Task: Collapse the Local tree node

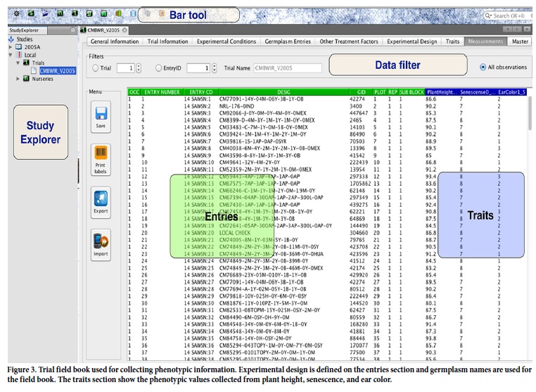Action: (x=11, y=55)
